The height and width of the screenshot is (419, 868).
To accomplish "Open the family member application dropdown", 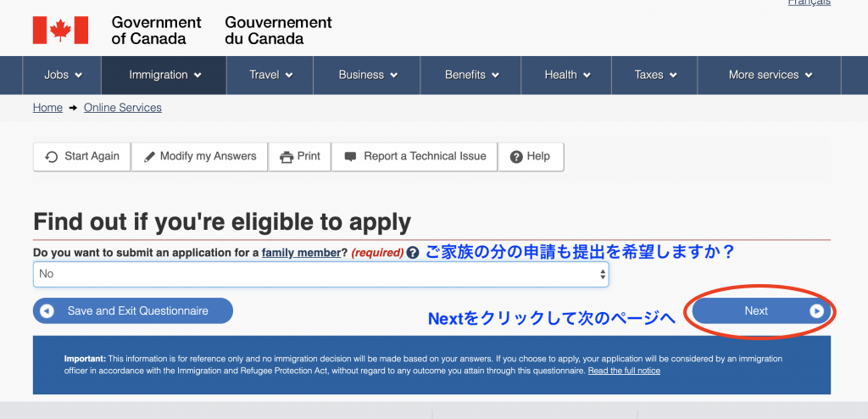I will [x=321, y=274].
